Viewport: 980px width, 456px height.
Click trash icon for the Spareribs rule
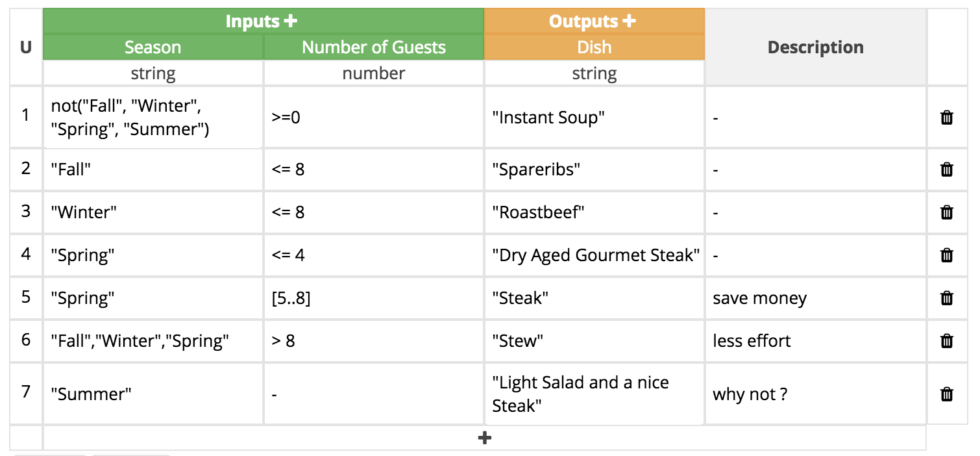947,170
